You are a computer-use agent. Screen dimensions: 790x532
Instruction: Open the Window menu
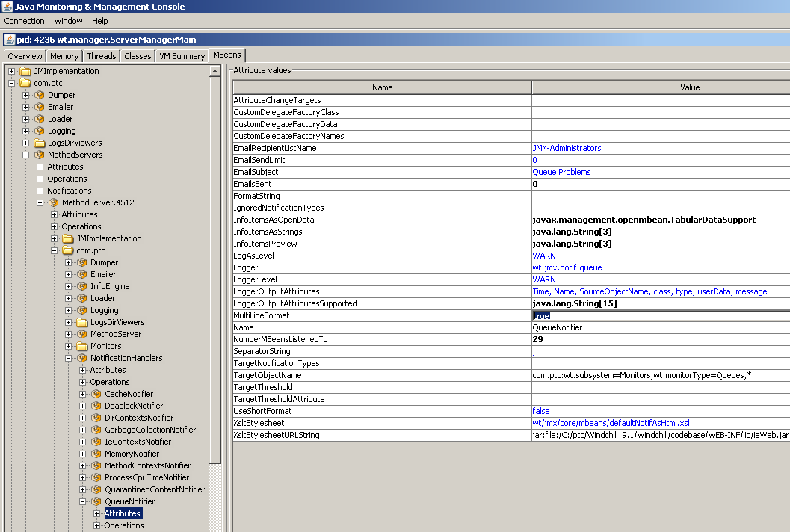point(68,21)
